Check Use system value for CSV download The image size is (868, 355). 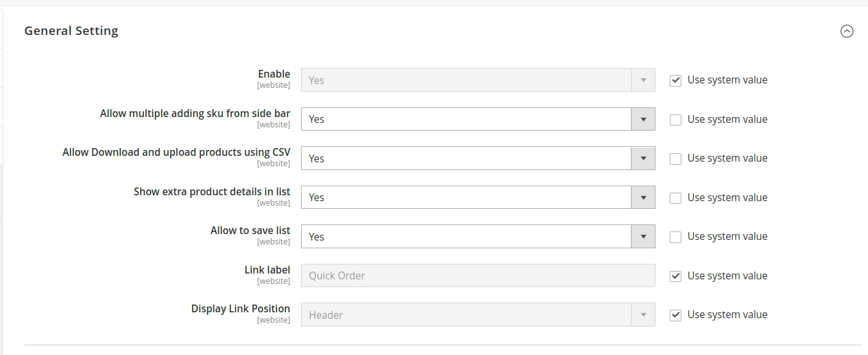[x=676, y=158]
